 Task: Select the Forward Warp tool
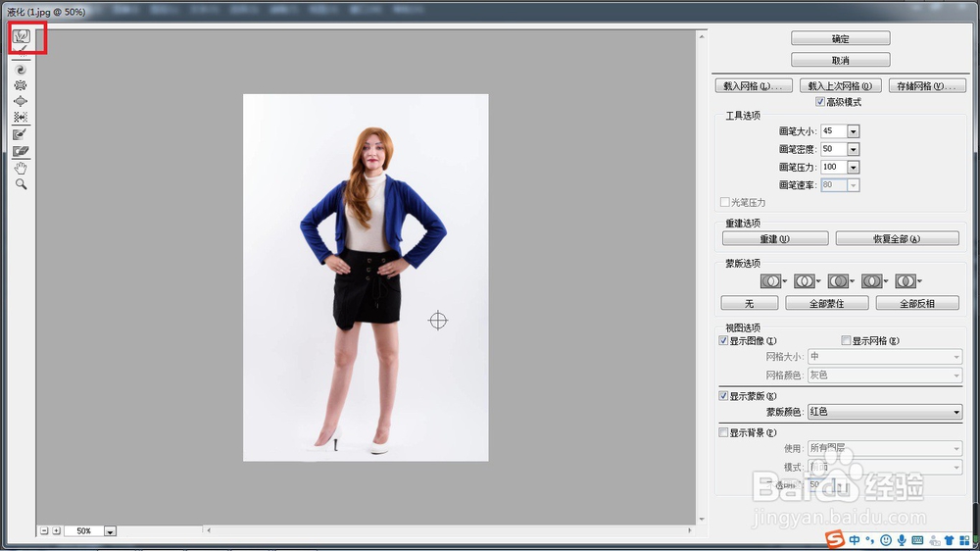click(22, 36)
